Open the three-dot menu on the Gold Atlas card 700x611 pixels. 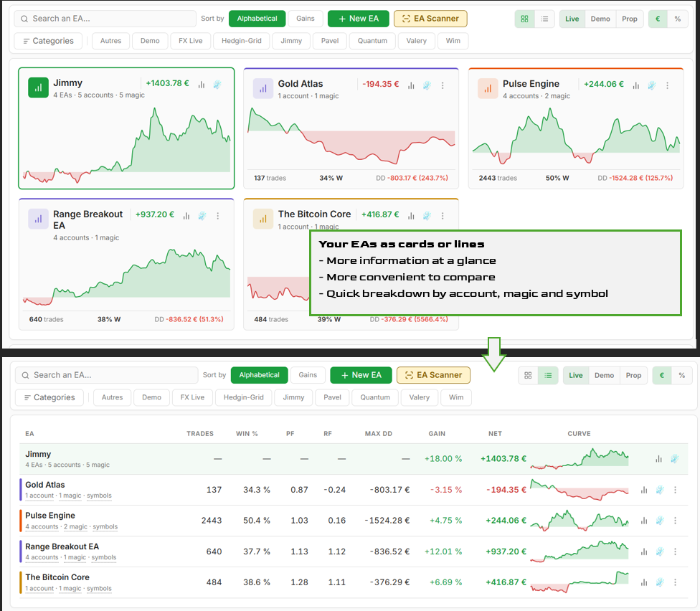[443, 85]
